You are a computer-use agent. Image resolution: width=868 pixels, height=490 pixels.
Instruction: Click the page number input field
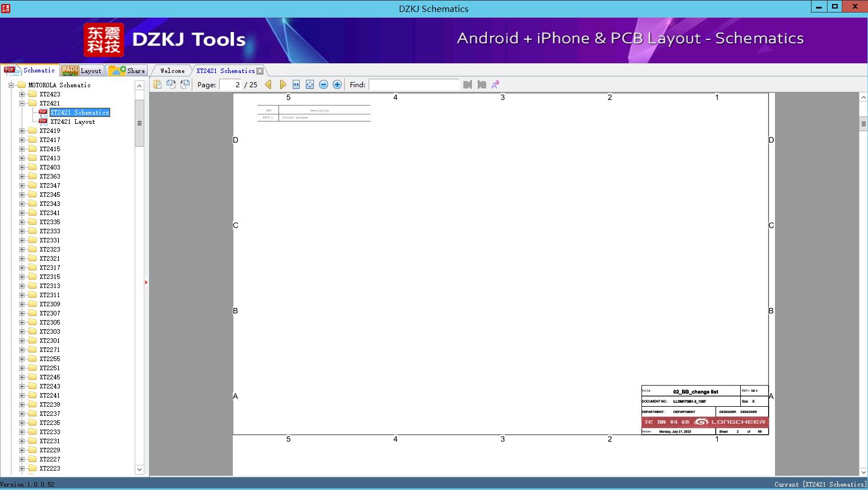pyautogui.click(x=231, y=84)
